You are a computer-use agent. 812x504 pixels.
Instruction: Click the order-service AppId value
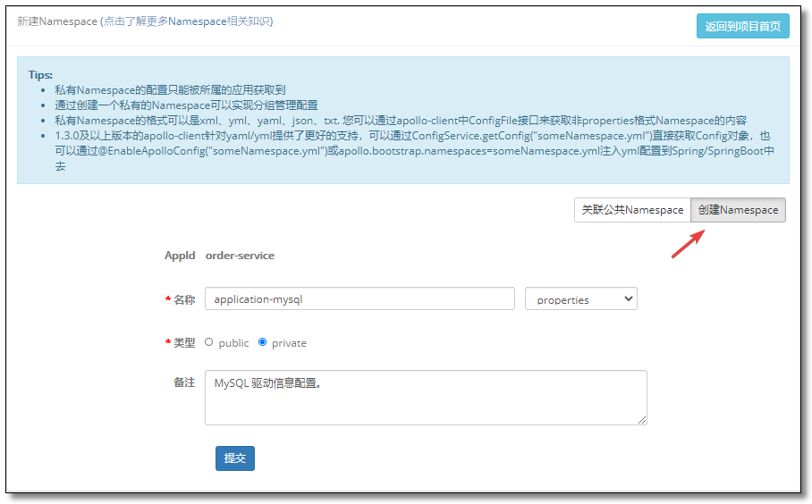pos(240,256)
